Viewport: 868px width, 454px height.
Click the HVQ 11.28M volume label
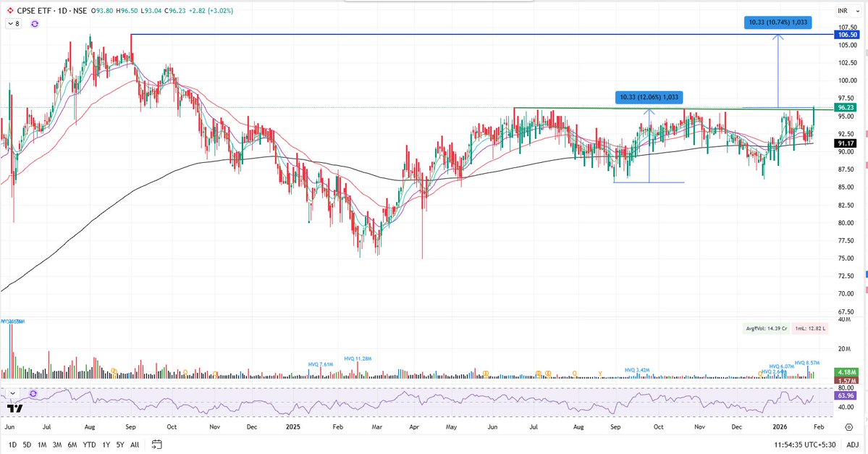pyautogui.click(x=358, y=358)
